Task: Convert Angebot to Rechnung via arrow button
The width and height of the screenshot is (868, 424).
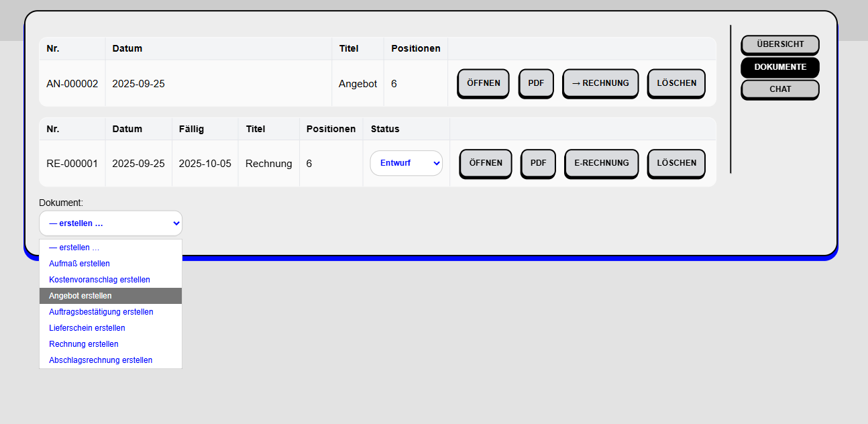Action: pos(600,83)
